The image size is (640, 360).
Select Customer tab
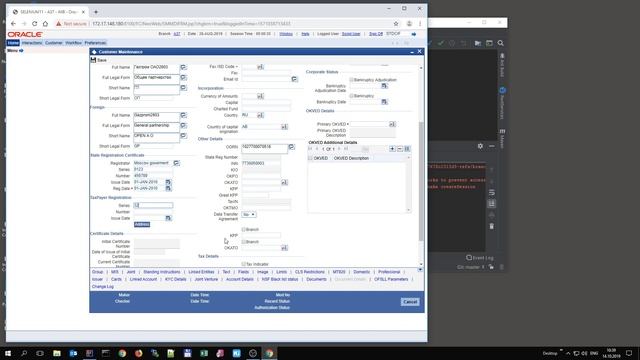point(53,42)
